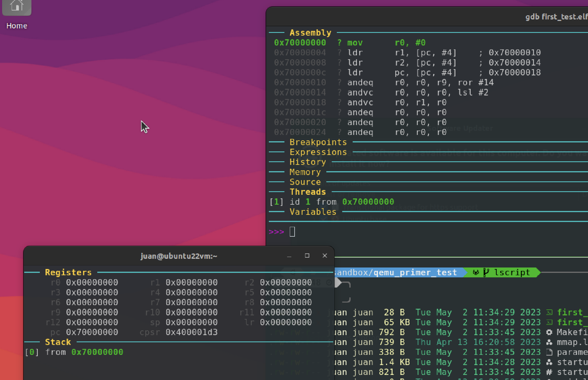Click the document icon next to the parameters file
This screenshot has height=380, width=588.
click(549, 352)
